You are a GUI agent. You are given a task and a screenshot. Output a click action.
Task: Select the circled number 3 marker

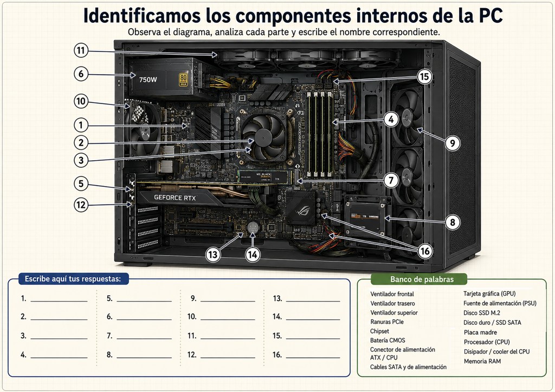[x=81, y=160]
